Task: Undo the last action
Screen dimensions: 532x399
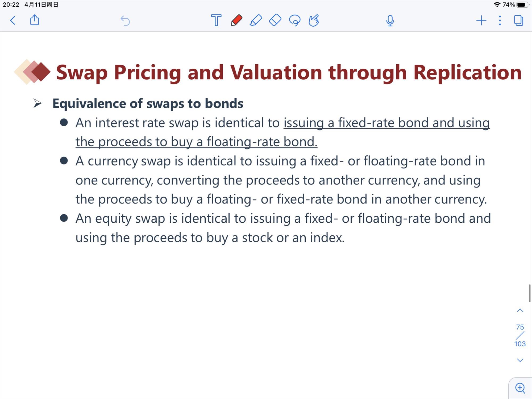Action: coord(125,20)
